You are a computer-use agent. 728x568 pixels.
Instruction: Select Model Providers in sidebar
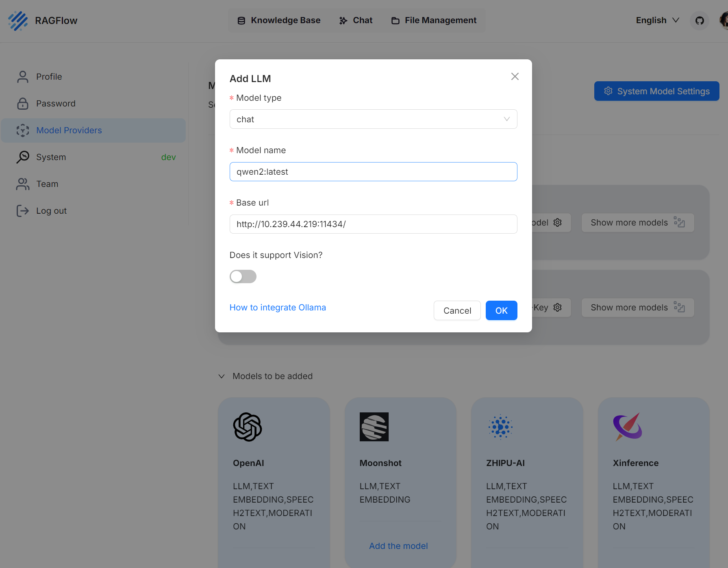tap(93, 130)
